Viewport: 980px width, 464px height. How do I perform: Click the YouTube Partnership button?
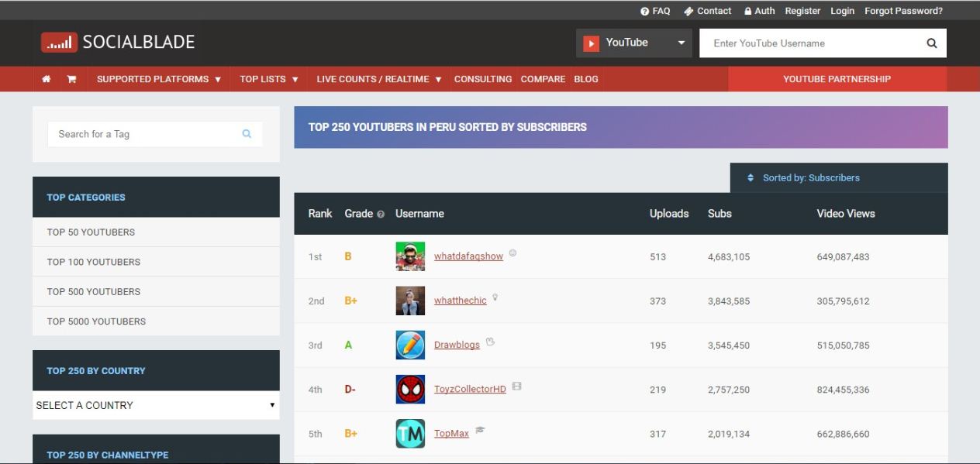click(837, 79)
